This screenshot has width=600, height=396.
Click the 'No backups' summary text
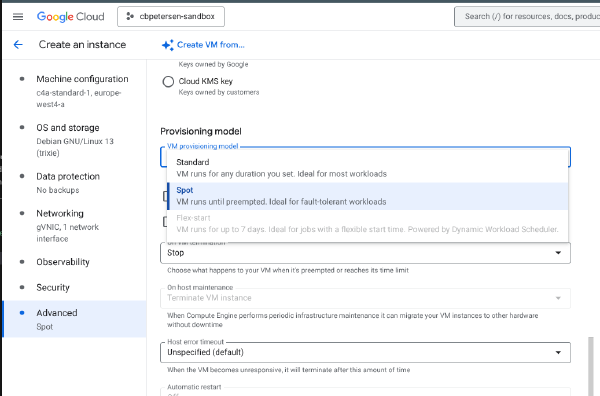(58, 190)
